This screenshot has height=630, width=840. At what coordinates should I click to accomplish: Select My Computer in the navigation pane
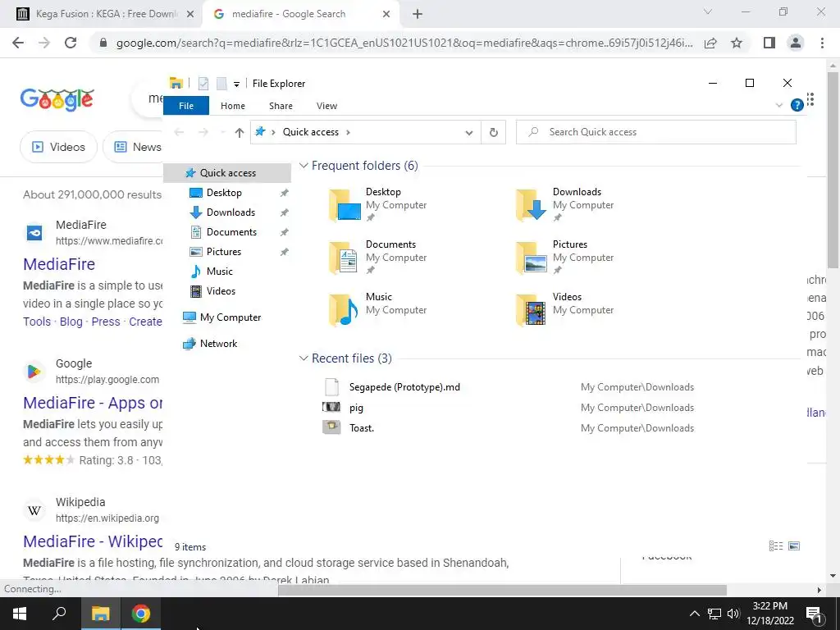click(231, 317)
